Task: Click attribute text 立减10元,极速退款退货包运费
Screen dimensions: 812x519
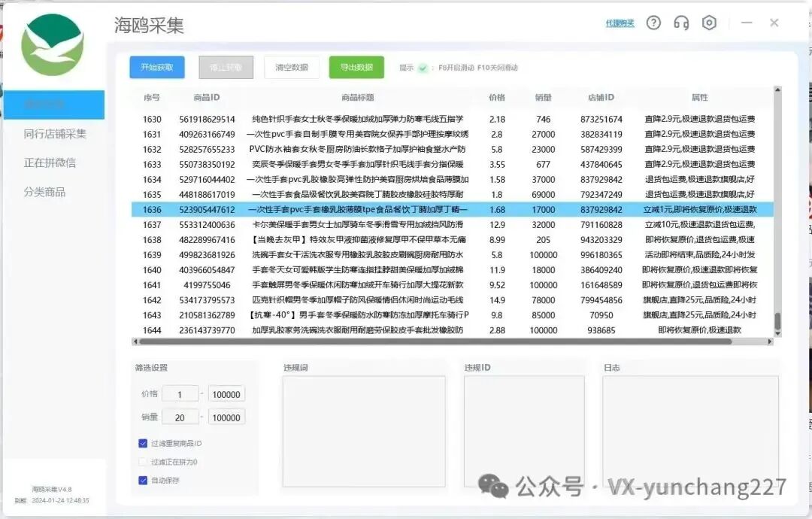Action: 700,224
